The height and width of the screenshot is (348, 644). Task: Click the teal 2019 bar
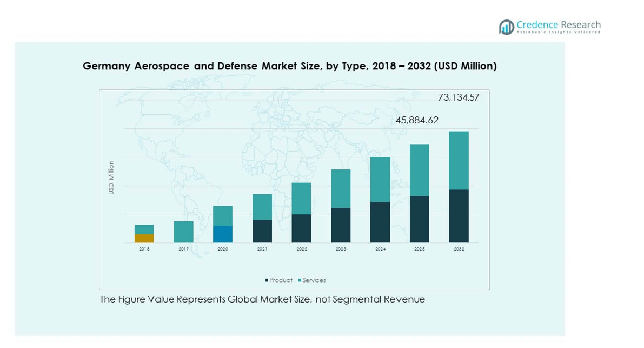click(x=184, y=232)
